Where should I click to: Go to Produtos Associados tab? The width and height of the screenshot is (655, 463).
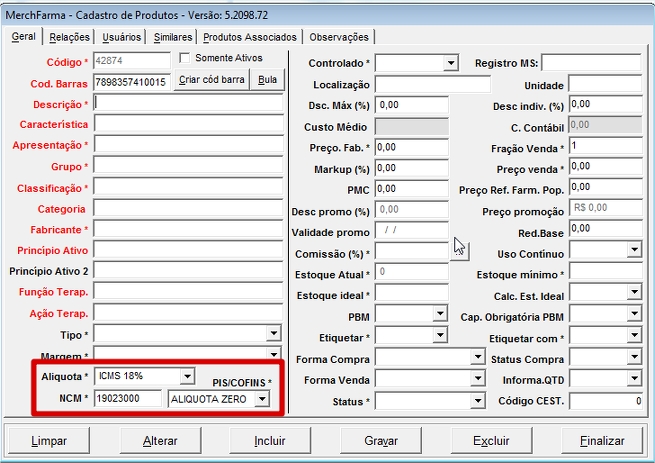tap(250, 37)
